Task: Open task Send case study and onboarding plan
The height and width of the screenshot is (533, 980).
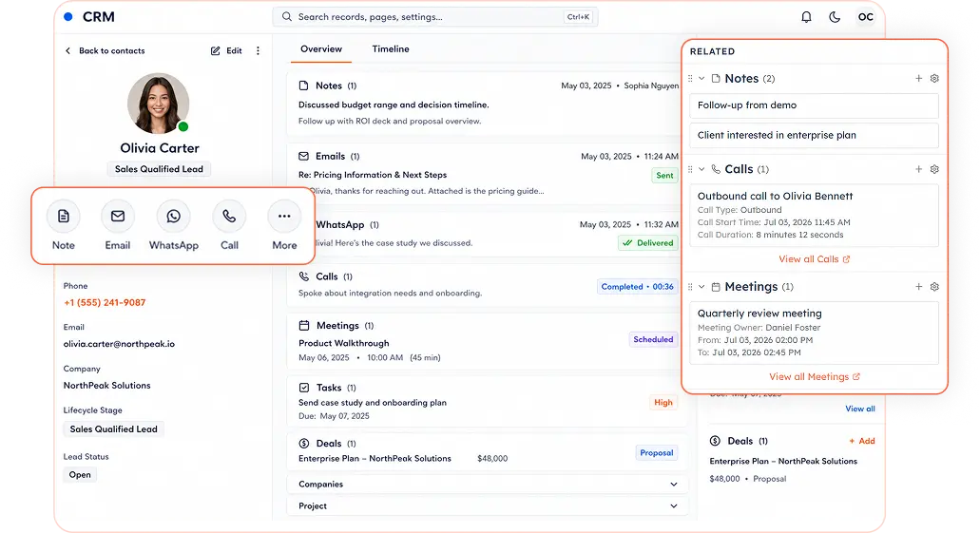Action: pyautogui.click(x=373, y=403)
